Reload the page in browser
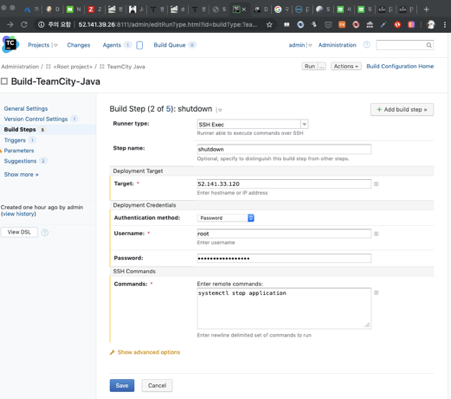Image resolution: width=451 pixels, height=399 pixels. (x=24, y=24)
